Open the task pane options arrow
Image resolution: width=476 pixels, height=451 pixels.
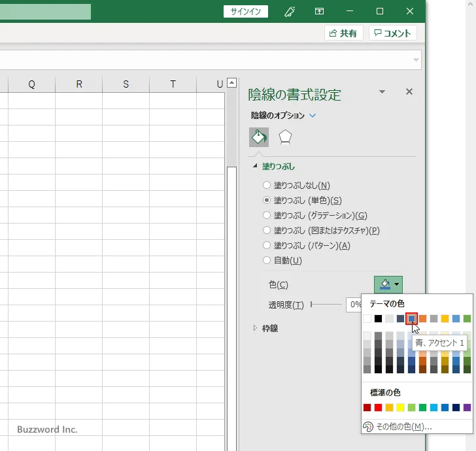click(382, 92)
